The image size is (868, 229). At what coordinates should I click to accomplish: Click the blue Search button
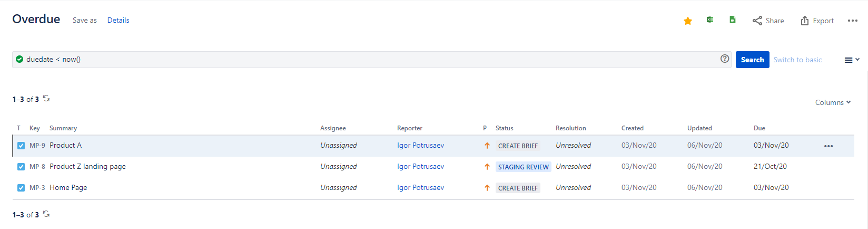pyautogui.click(x=752, y=60)
